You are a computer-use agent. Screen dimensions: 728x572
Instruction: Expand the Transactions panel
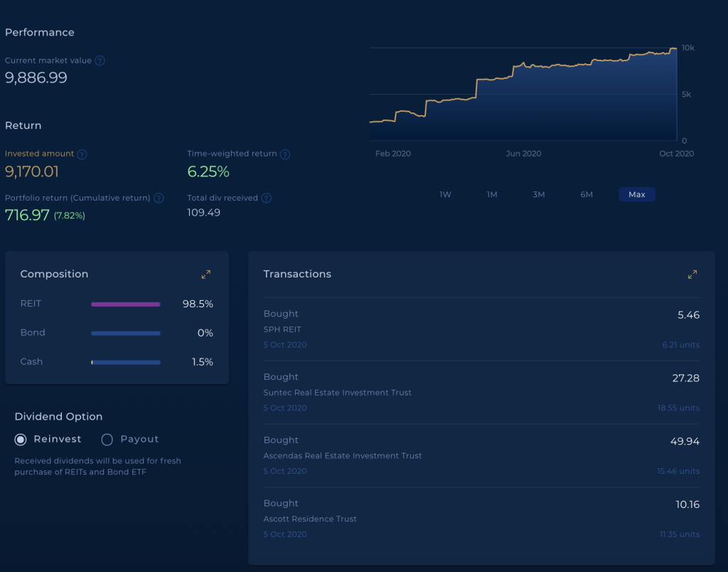pos(692,274)
